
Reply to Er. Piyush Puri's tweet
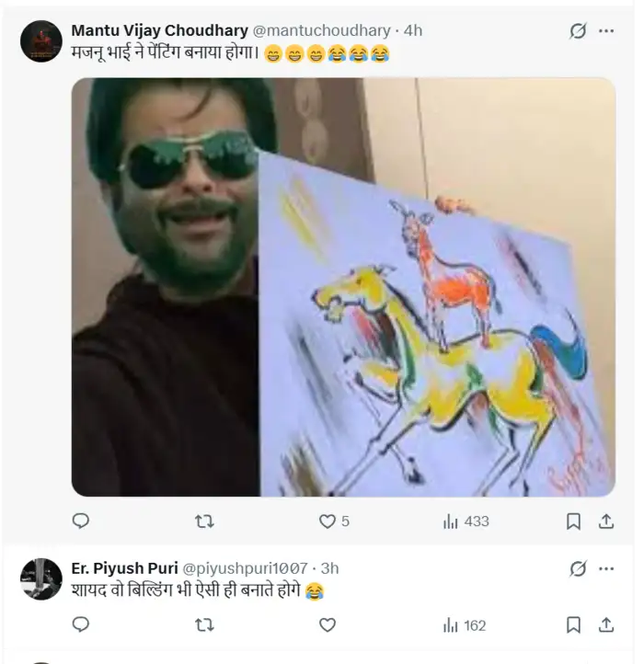[x=81, y=624]
